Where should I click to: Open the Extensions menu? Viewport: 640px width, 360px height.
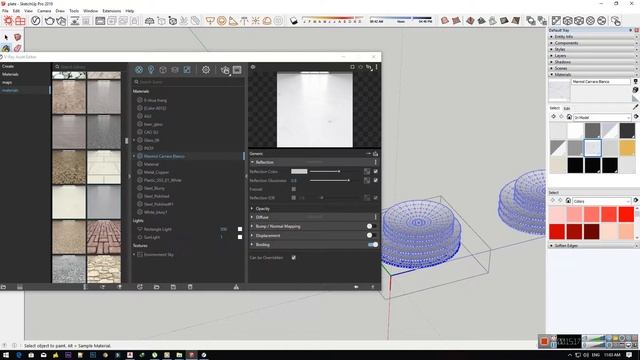click(x=111, y=11)
